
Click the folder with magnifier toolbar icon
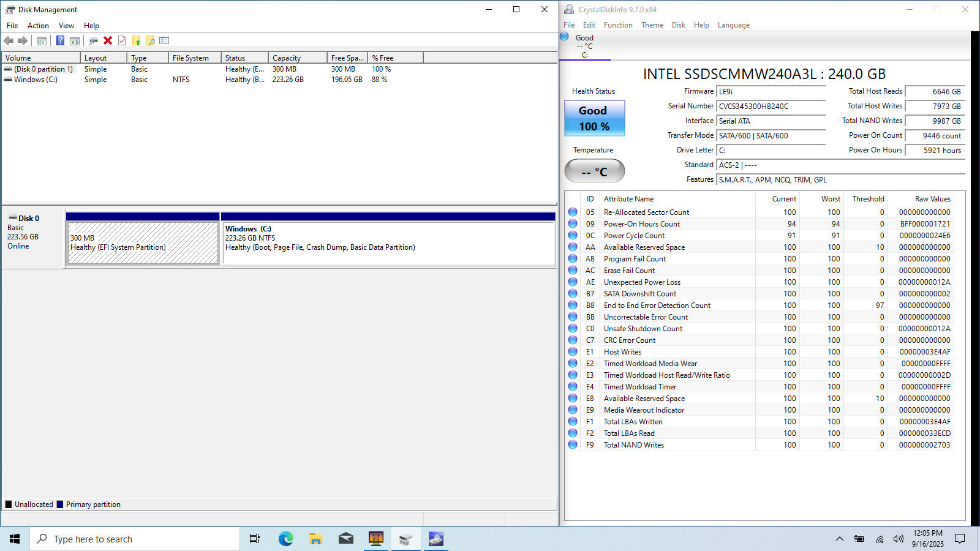coord(150,40)
